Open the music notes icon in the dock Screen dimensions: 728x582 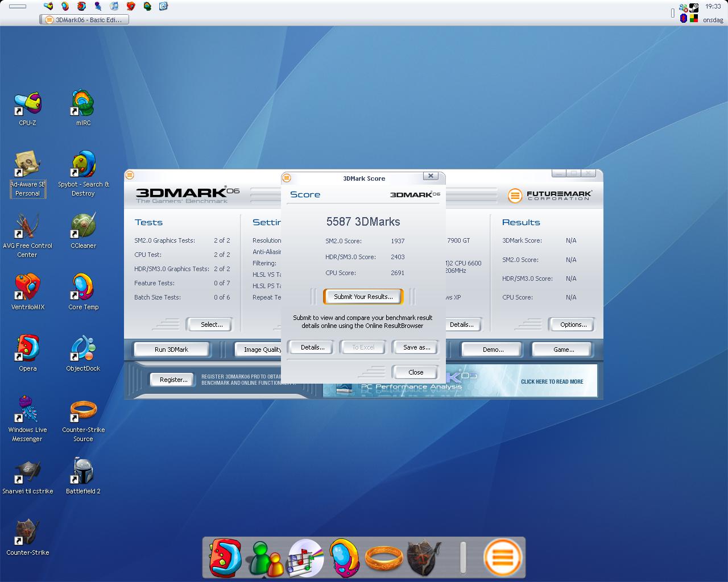point(306,558)
